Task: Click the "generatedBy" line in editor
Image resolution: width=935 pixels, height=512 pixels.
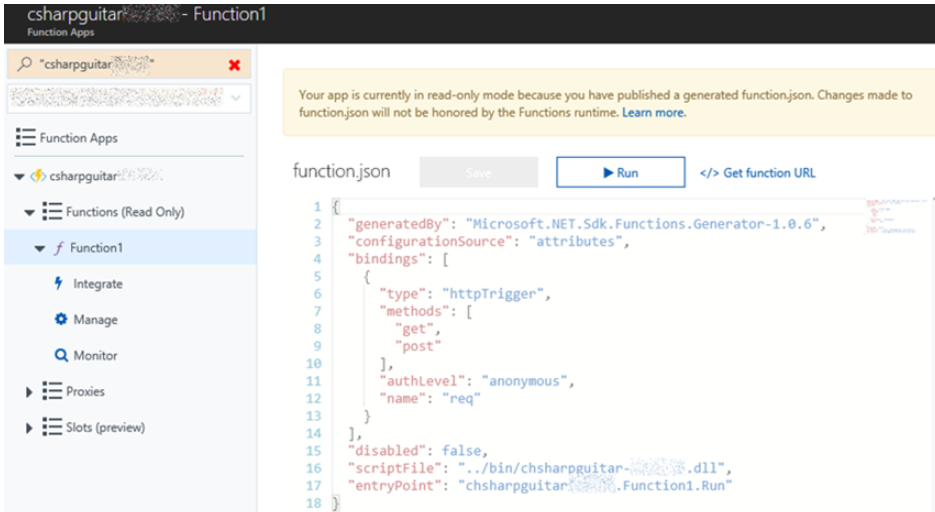Action: pos(587,224)
